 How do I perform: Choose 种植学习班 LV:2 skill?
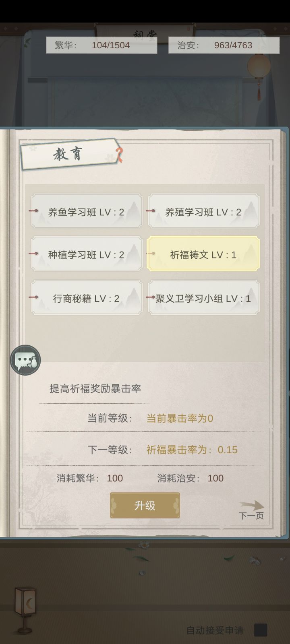tap(87, 254)
